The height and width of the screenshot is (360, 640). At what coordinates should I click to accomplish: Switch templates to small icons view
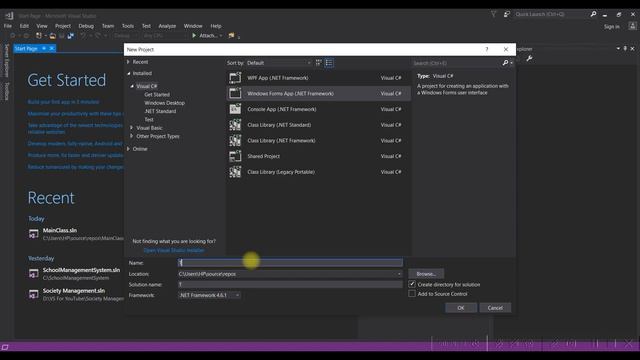(x=319, y=63)
